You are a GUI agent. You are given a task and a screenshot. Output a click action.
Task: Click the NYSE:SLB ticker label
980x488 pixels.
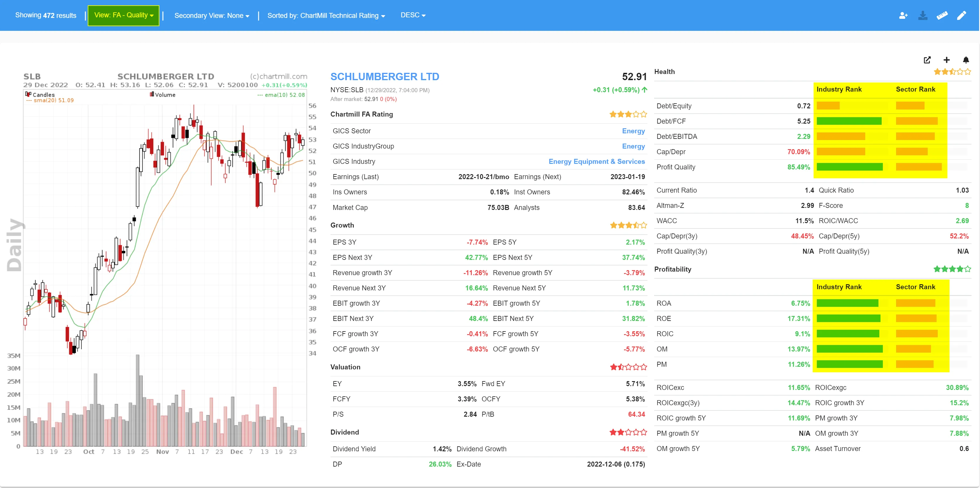coord(347,90)
